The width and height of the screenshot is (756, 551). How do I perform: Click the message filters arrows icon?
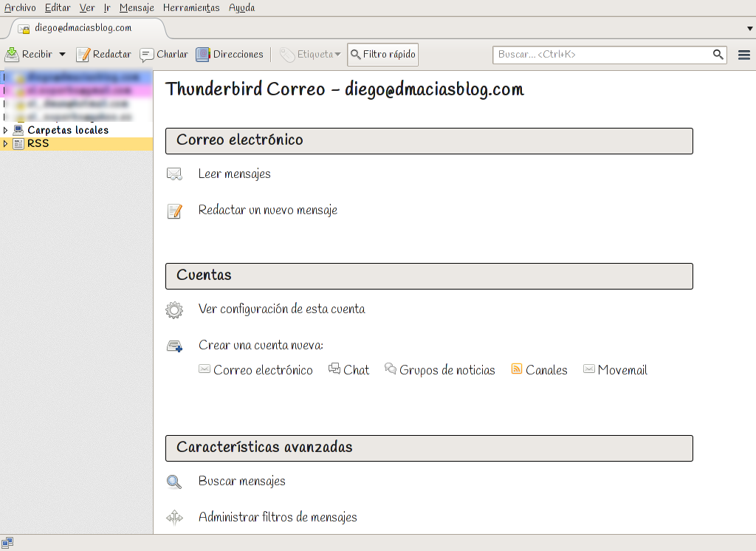(x=174, y=518)
